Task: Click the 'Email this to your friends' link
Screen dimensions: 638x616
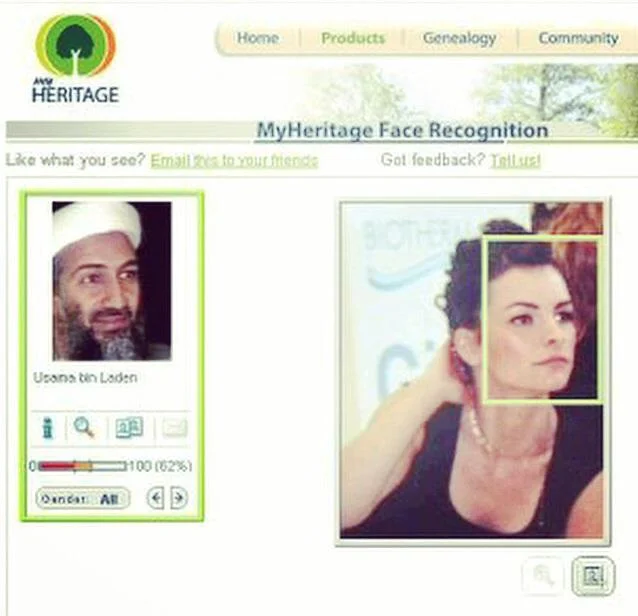Action: (x=234, y=160)
